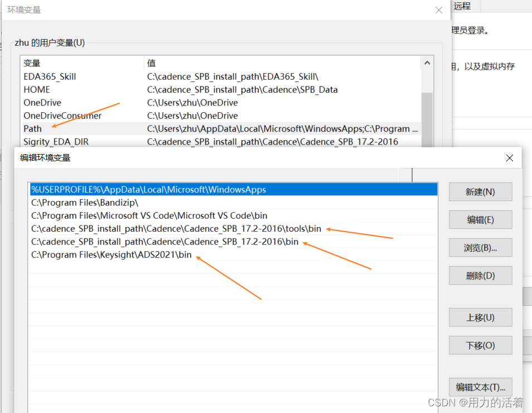Select the HOME user variable row
This screenshot has height=413, width=532.
point(221,90)
